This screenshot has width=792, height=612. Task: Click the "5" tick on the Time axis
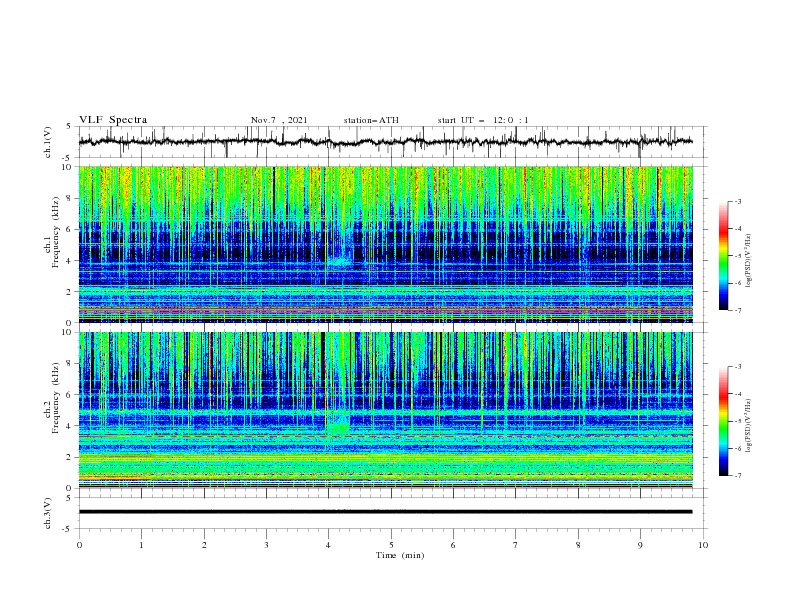pyautogui.click(x=391, y=545)
